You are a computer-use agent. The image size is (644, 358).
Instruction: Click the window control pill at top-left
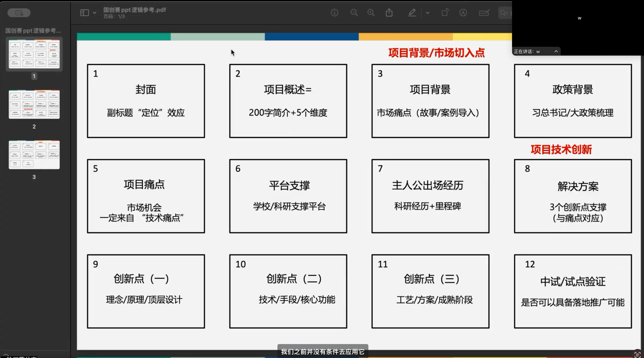point(19,13)
